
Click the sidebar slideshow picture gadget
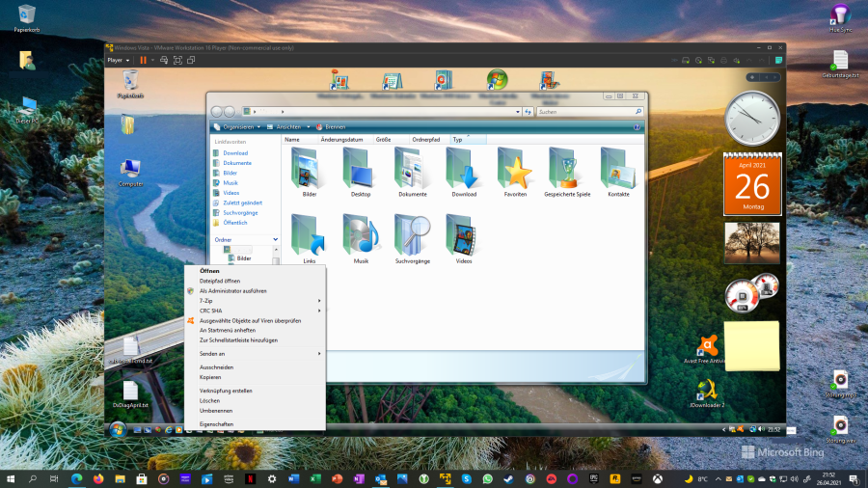pos(751,243)
